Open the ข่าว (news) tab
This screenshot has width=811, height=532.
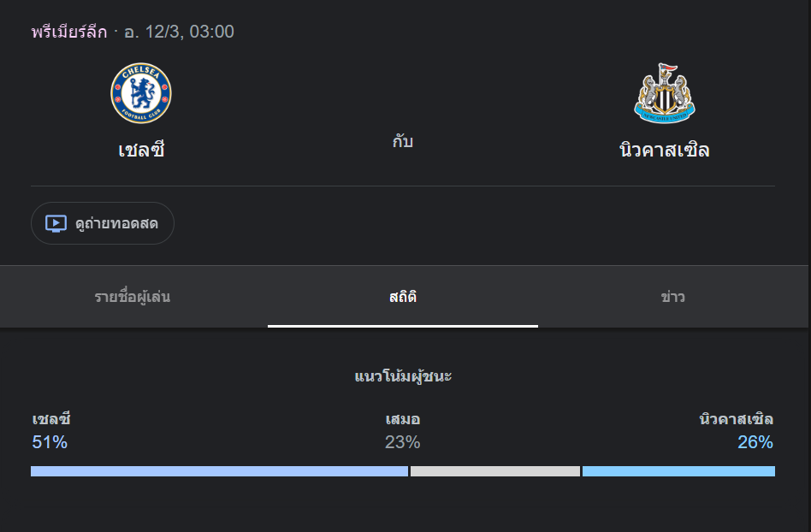[x=672, y=297]
